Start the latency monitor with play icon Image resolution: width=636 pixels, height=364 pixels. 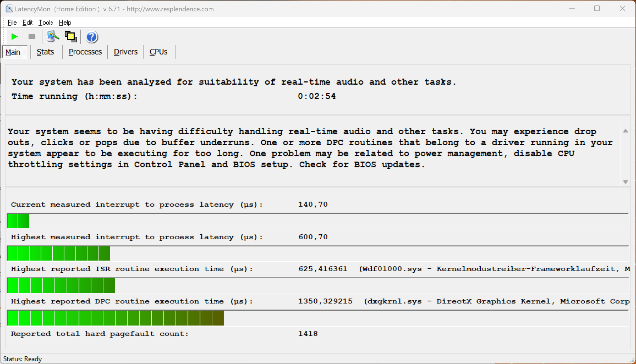[14, 37]
